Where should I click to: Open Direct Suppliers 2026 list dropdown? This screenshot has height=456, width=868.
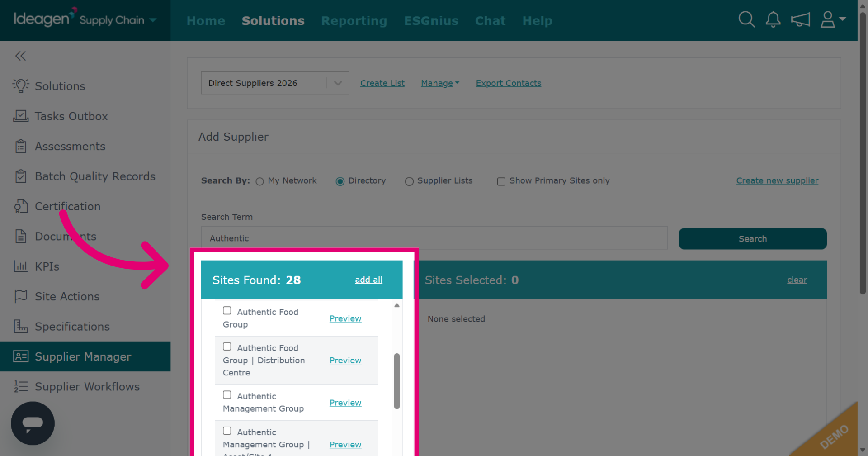(x=275, y=83)
